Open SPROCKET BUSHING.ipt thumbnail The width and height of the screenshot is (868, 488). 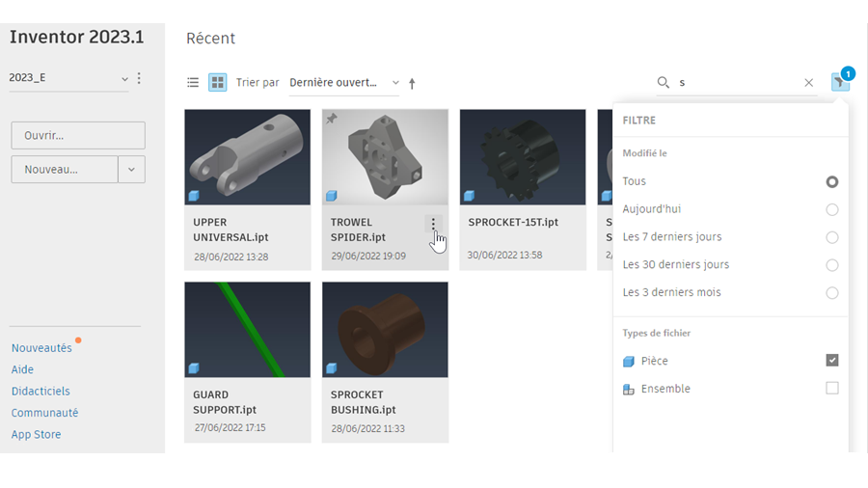pos(385,330)
